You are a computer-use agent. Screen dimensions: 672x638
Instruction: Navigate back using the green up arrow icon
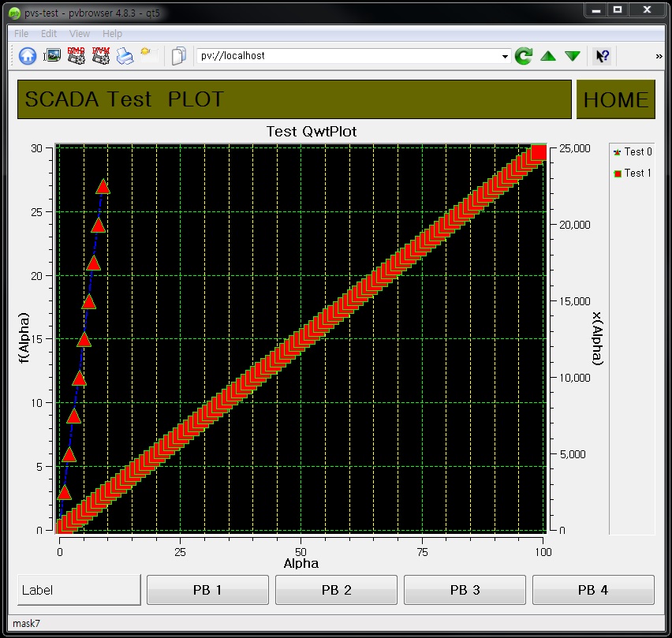(x=548, y=55)
